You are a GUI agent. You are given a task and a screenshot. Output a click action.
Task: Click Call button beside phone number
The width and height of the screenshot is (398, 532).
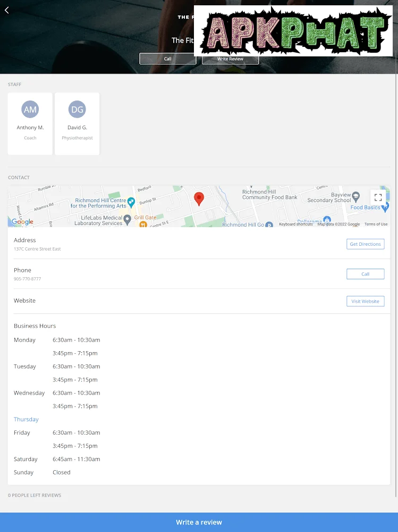click(x=366, y=274)
